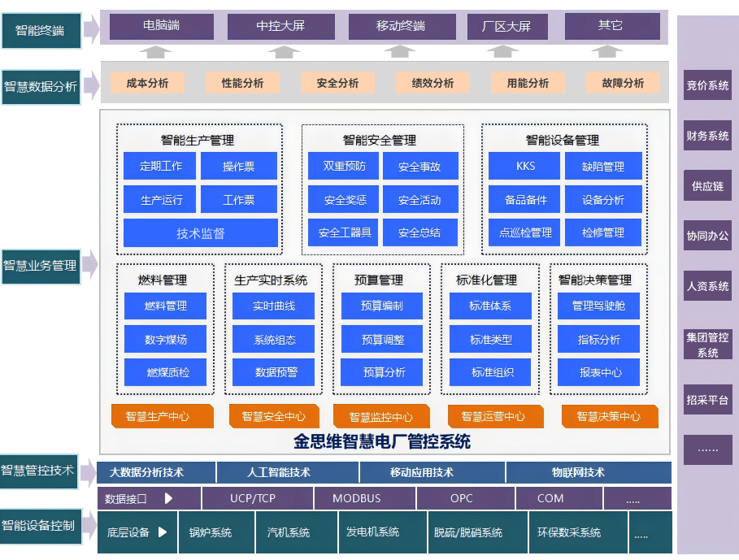Click the 技术监督 module
This screenshot has width=739, height=560.
pyautogui.click(x=201, y=232)
